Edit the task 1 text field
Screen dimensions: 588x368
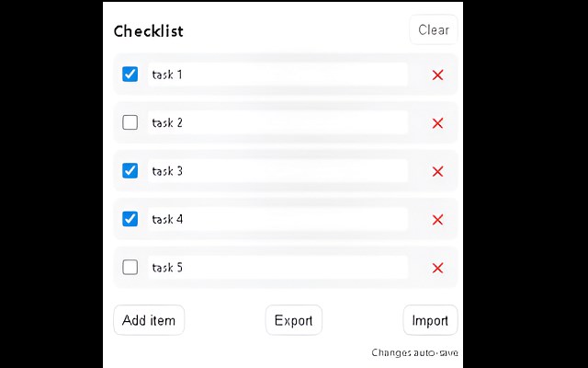277,75
